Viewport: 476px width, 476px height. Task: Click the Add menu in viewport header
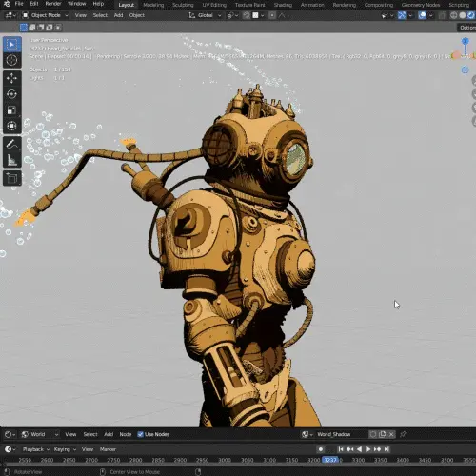[x=118, y=15]
